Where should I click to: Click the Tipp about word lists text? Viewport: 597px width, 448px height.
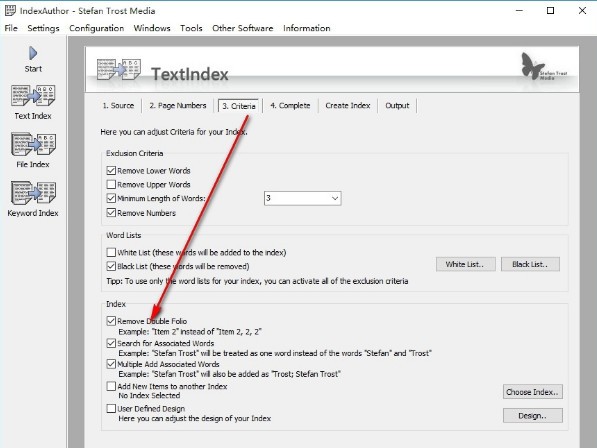pyautogui.click(x=257, y=281)
